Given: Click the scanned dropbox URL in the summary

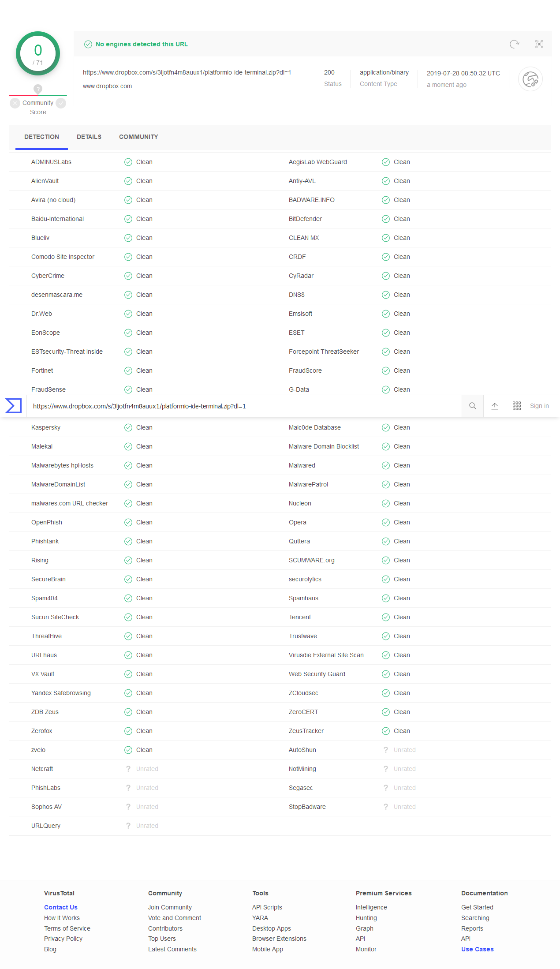Looking at the screenshot, I should (x=187, y=72).
